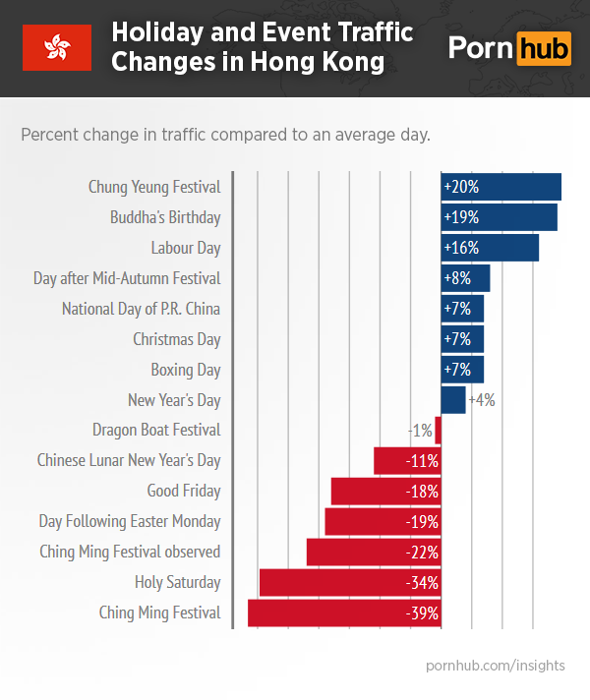Screen dimensions: 590x700
Task: Select the New Year's Day +4% bar
Action: point(453,400)
